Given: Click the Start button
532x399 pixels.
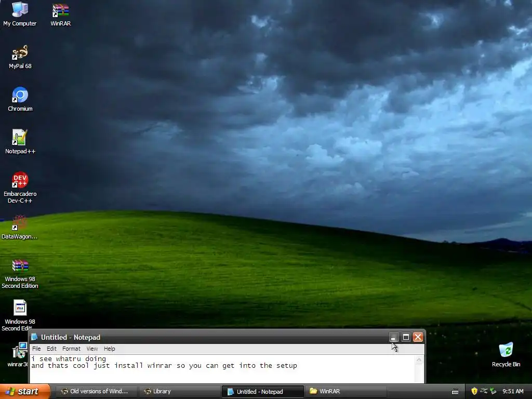Looking at the screenshot, I should [x=25, y=392].
